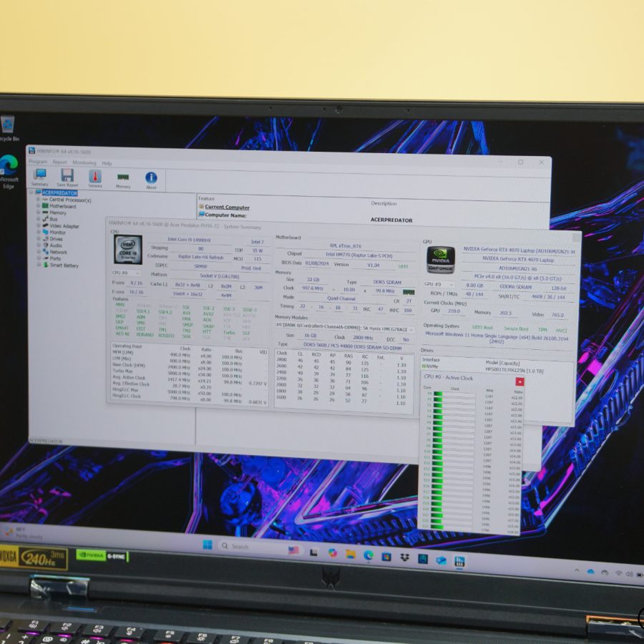The image size is (644, 644).
Task: Expand the Video Adapter tree node
Action: pos(38,225)
